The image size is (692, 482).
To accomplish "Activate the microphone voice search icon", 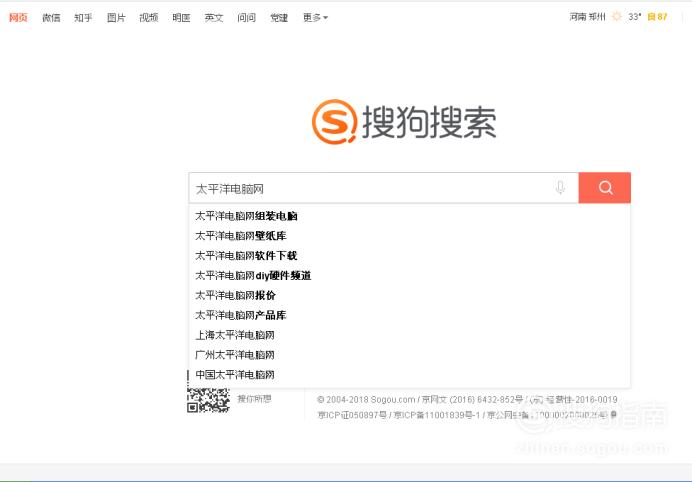I will [560, 188].
